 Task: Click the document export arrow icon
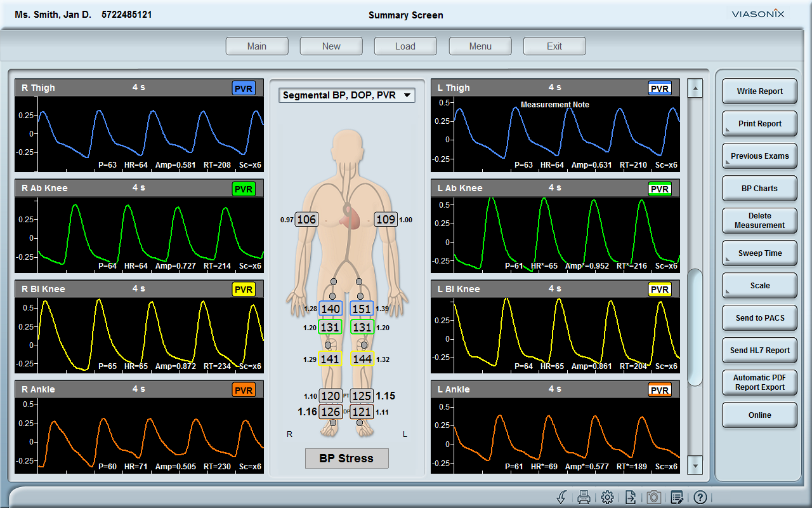click(631, 497)
